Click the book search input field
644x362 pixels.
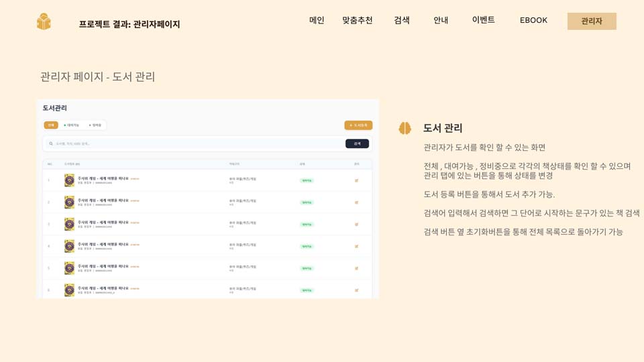click(x=195, y=143)
